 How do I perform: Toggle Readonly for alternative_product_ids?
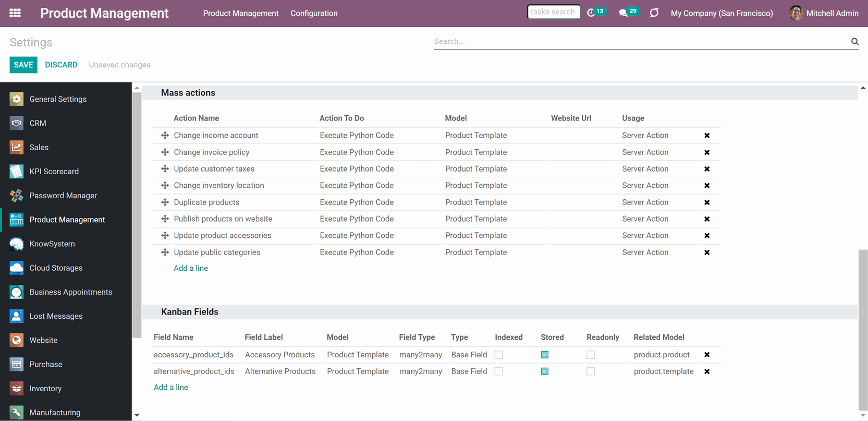pos(591,371)
